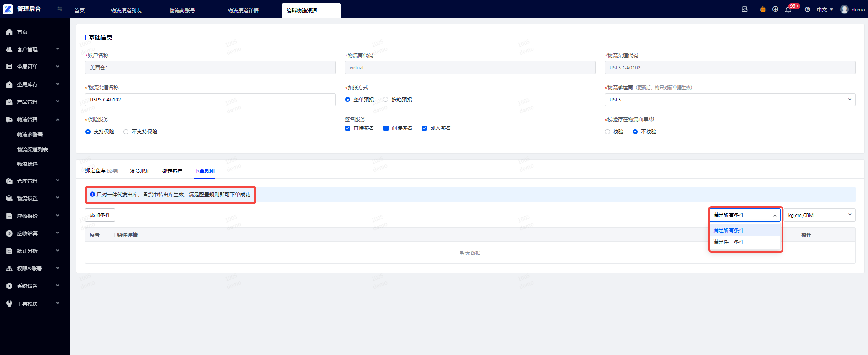Click the 全局库存 warehouse icon
This screenshot has height=355, width=868.
coord(9,85)
